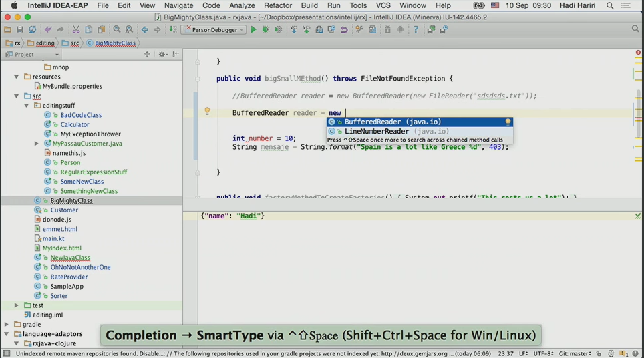The height and width of the screenshot is (358, 644).
Task: Click the Redo arrow icon
Action: point(60,29)
